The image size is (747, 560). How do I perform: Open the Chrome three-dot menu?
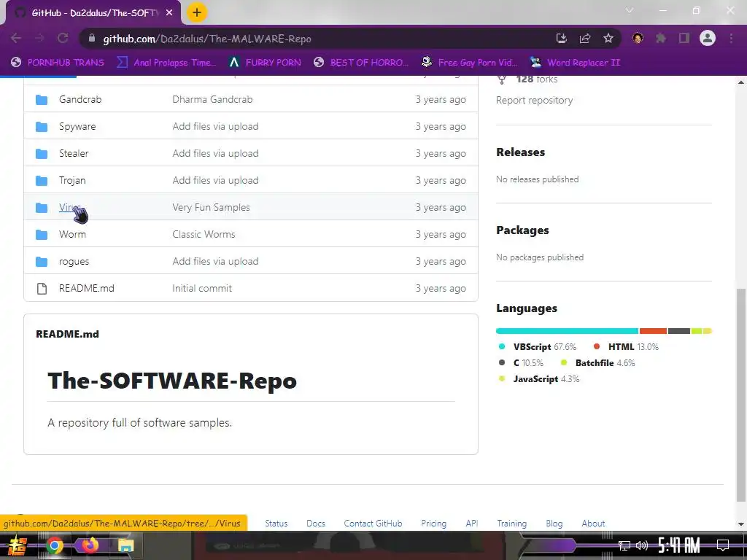pos(731,38)
